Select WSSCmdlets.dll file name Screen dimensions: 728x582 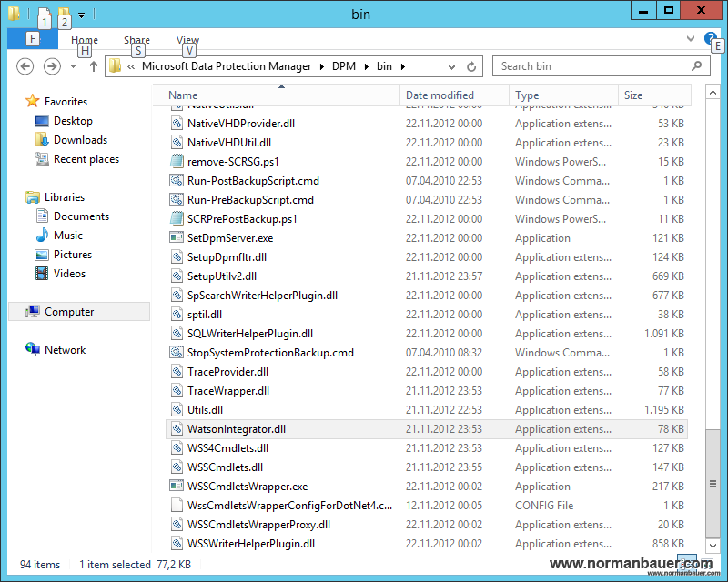[x=225, y=467]
